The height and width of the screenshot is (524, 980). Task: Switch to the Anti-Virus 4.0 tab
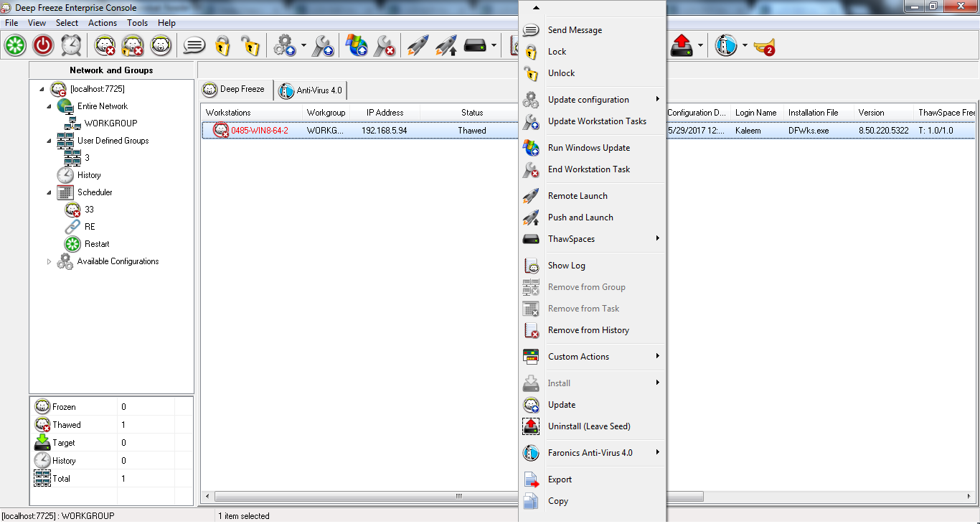pos(312,90)
